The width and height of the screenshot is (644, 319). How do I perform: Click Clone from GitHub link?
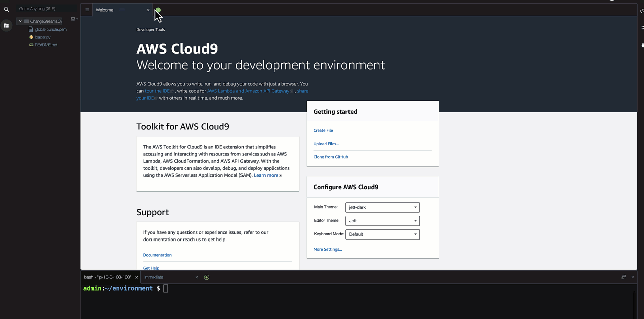[x=330, y=157]
